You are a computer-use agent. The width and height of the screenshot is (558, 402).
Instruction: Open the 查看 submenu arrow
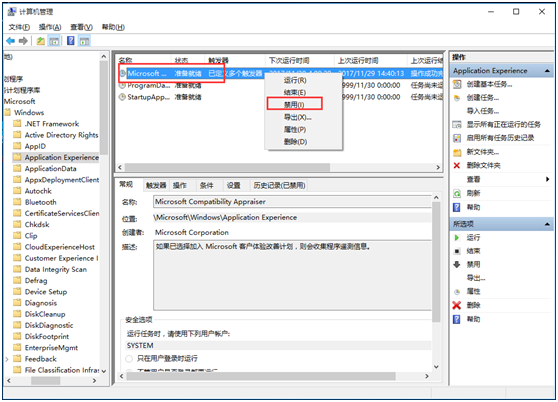coord(547,179)
